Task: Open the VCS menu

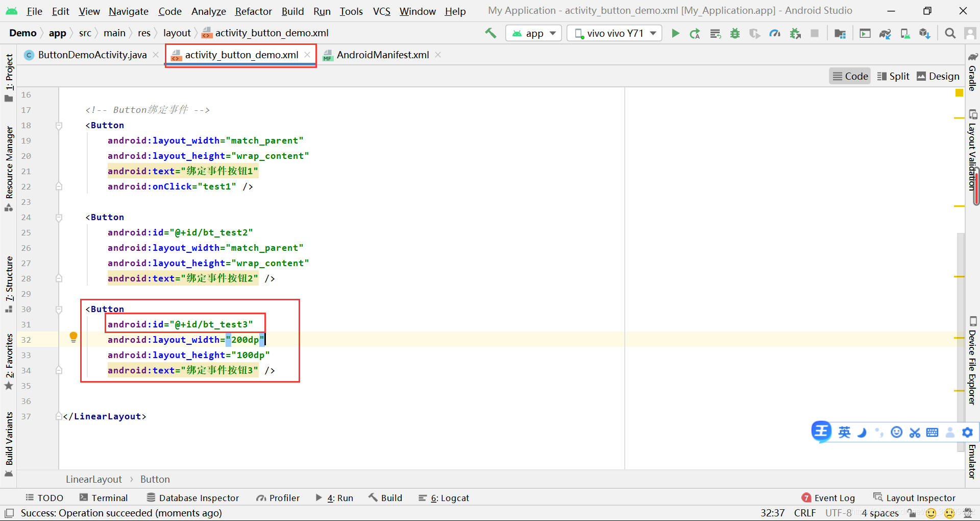Action: coord(381,11)
